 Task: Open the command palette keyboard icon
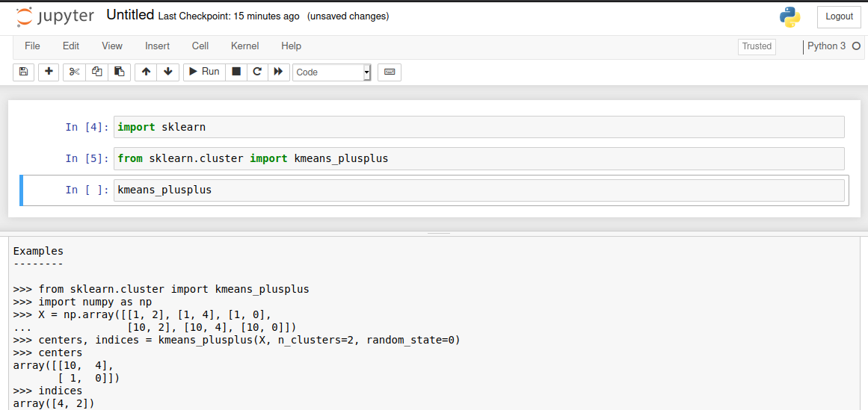(x=389, y=72)
